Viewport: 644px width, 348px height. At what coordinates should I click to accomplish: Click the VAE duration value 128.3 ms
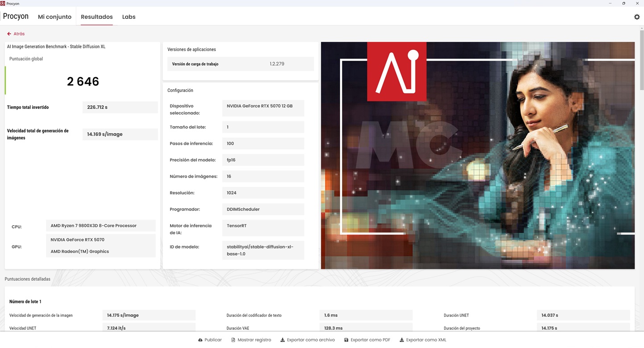(x=366, y=328)
